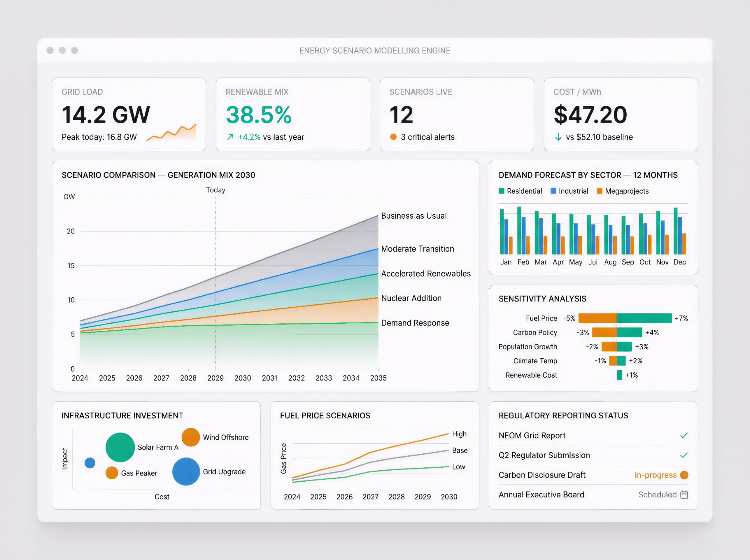Toggle the Industrial legend item
Screen dimensions: 750x560
tap(569, 191)
